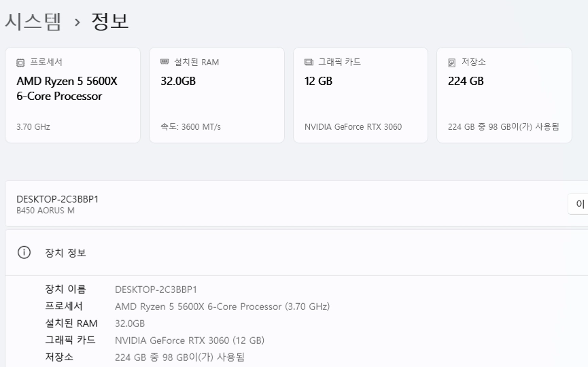Open the 12 GB graphics card tile
Screen dimensions: 588x367
[x=360, y=95]
